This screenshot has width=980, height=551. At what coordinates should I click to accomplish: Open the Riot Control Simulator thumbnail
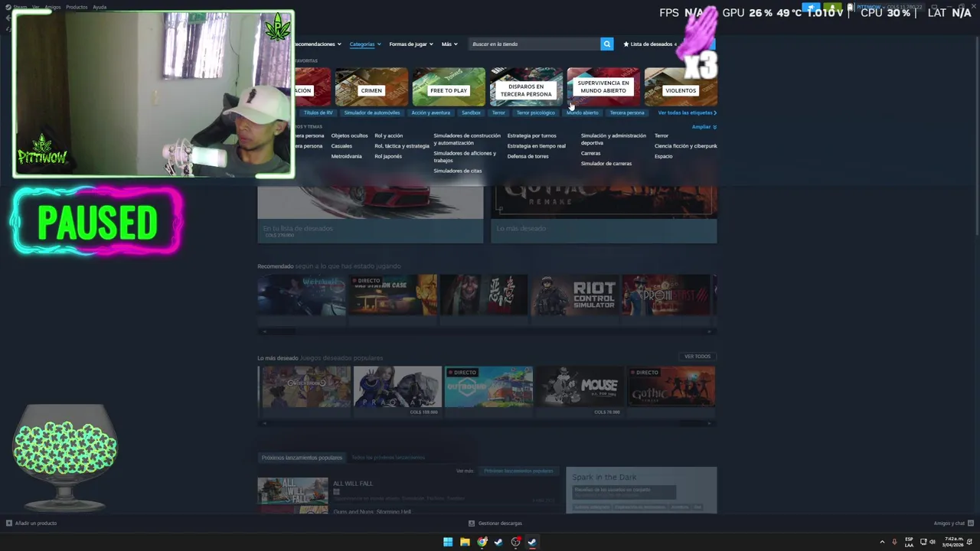tap(575, 295)
